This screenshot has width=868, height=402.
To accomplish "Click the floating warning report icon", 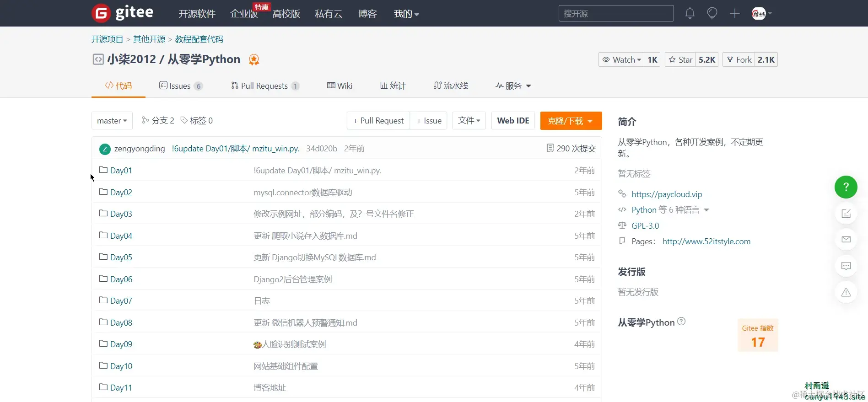I will tap(846, 292).
